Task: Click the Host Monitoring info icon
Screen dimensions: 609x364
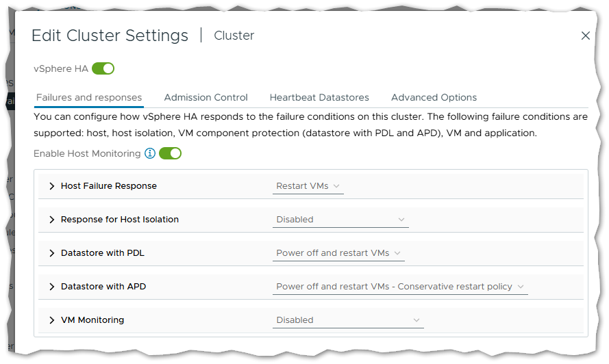Action: pyautogui.click(x=150, y=154)
